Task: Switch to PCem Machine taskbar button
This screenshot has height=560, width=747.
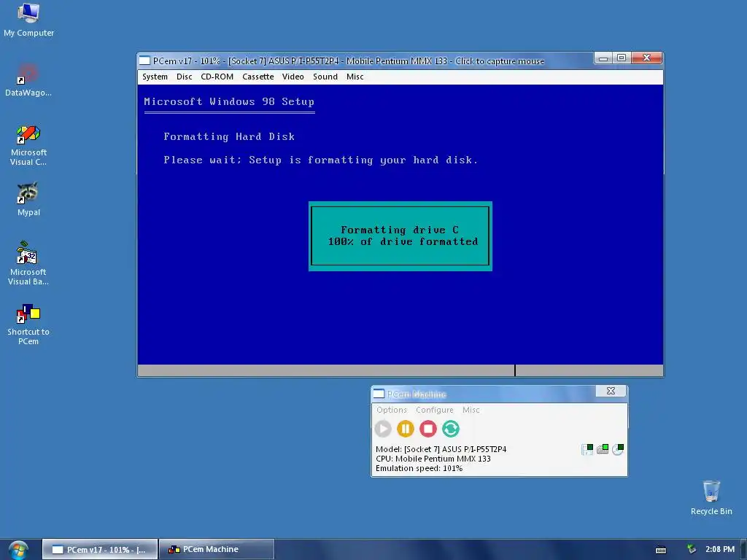Action: (217, 550)
